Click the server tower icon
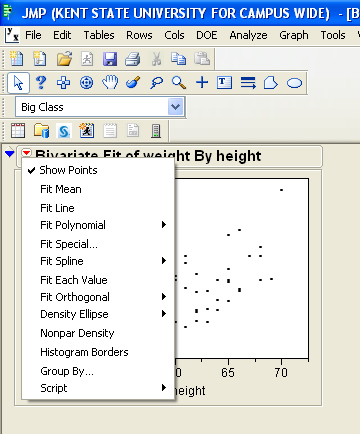The height and width of the screenshot is (434, 360). click(x=156, y=130)
